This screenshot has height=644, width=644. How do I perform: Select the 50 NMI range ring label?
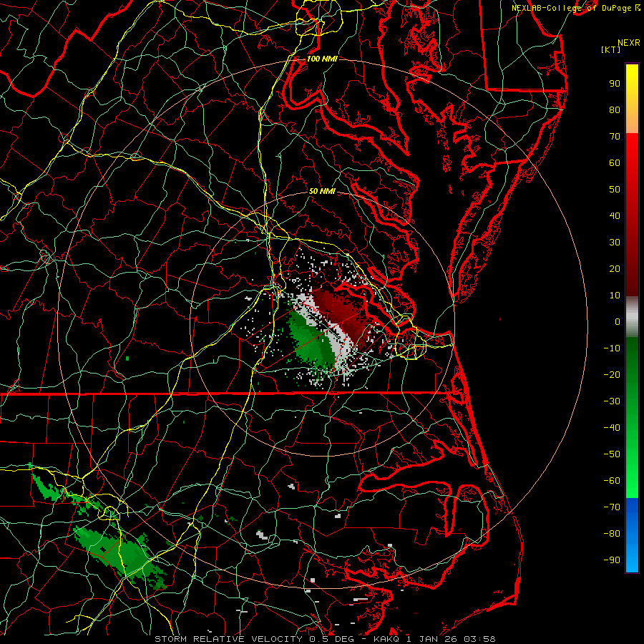coord(321,191)
